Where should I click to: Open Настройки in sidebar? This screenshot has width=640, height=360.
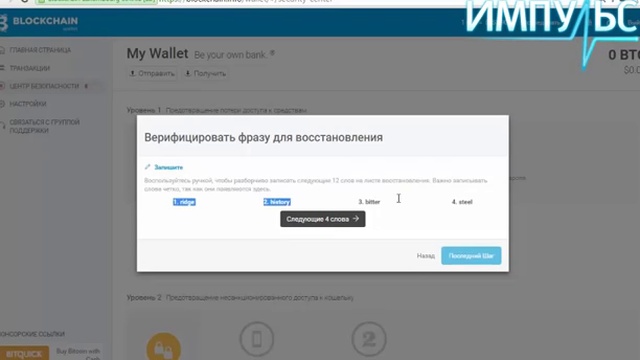[x=28, y=104]
